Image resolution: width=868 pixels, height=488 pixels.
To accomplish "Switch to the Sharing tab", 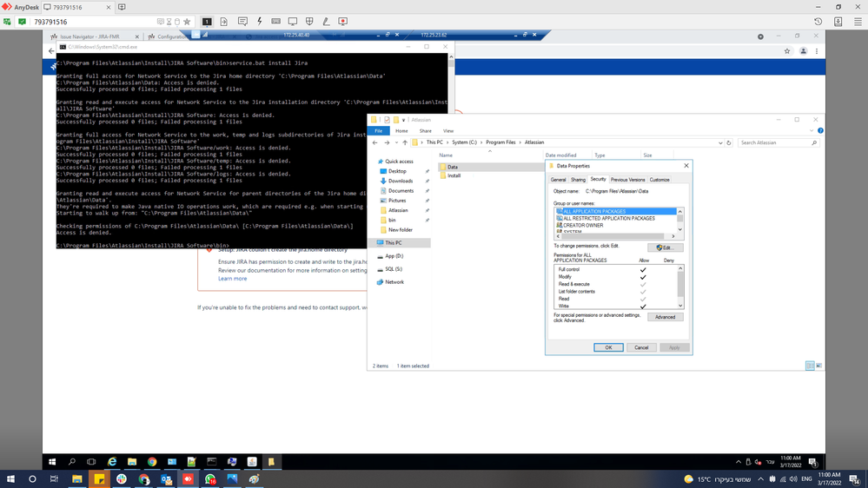I will coord(578,180).
